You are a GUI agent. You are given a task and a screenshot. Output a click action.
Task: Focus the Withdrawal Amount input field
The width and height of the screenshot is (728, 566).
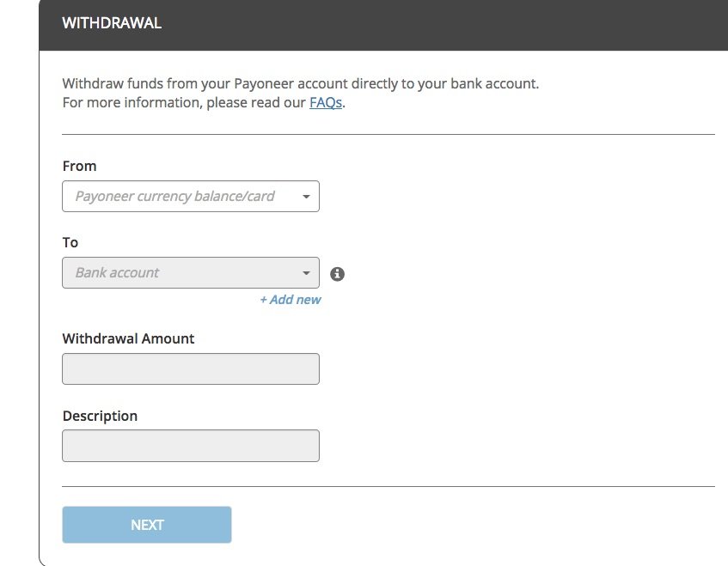[190, 368]
